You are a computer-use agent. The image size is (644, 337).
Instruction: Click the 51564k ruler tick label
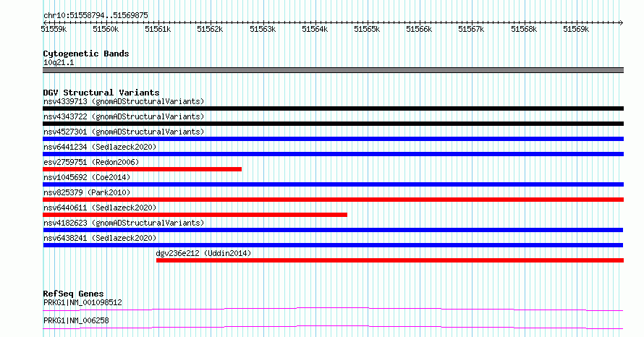[315, 29]
